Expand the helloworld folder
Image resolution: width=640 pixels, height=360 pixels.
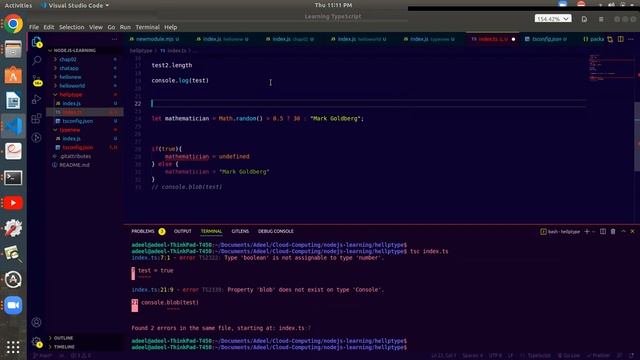pyautogui.click(x=72, y=86)
